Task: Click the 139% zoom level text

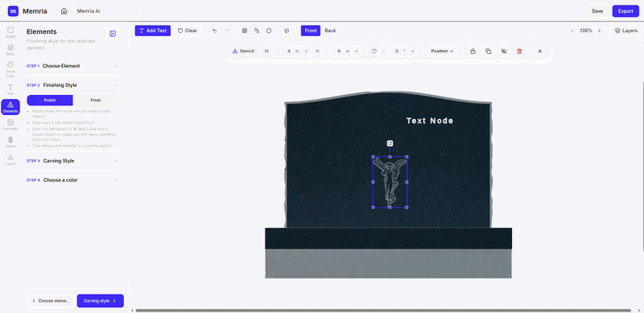Action: click(586, 31)
